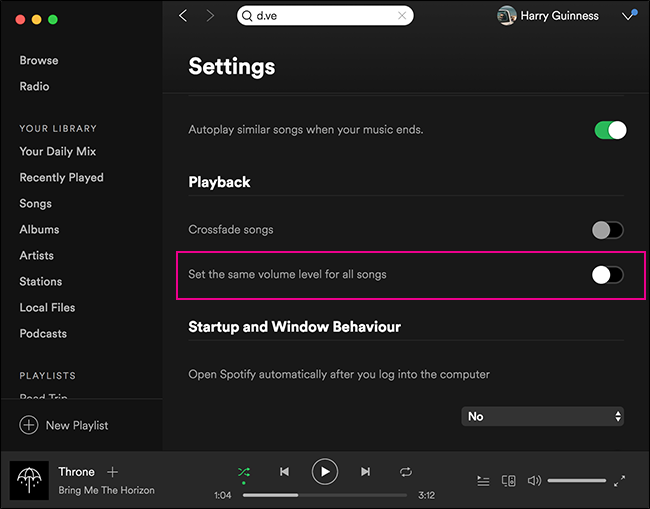Add Throne to library with plus icon
650x509 pixels.
113,472
